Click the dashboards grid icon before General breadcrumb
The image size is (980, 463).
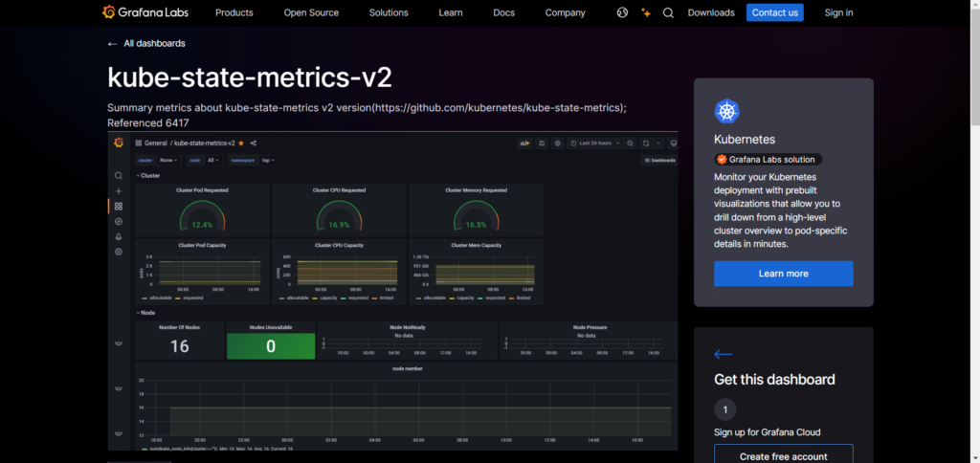pyautogui.click(x=139, y=143)
